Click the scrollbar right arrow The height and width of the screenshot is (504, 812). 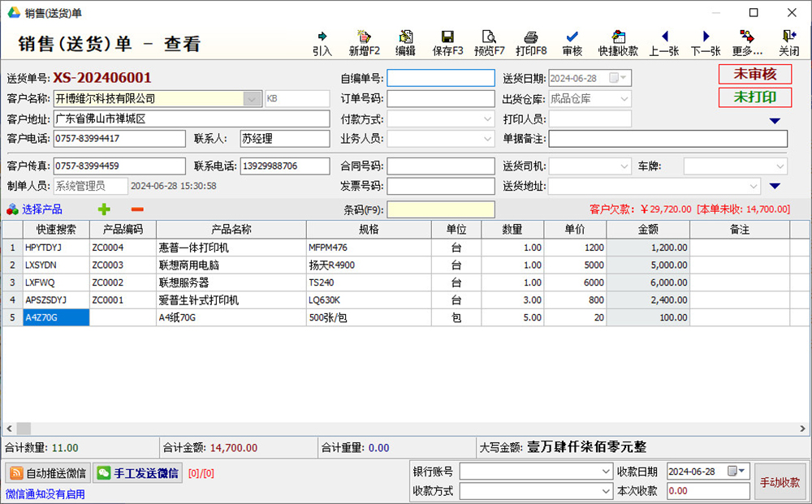803,429
